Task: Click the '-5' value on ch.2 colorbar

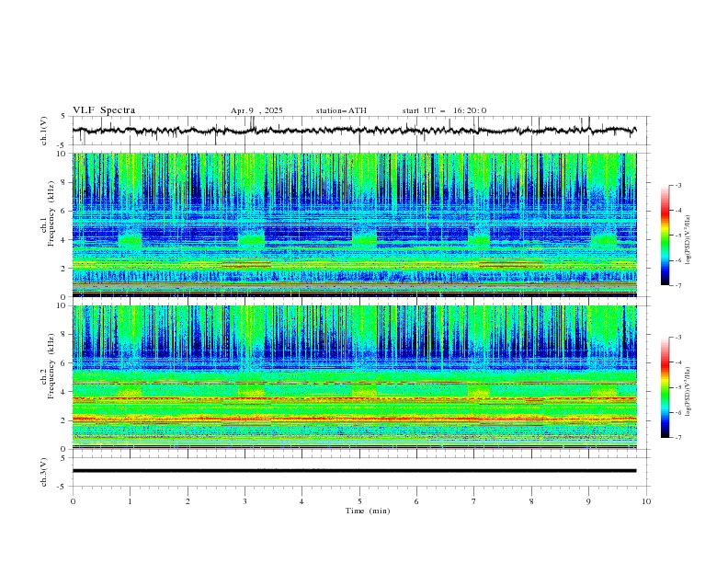Action: [677, 387]
